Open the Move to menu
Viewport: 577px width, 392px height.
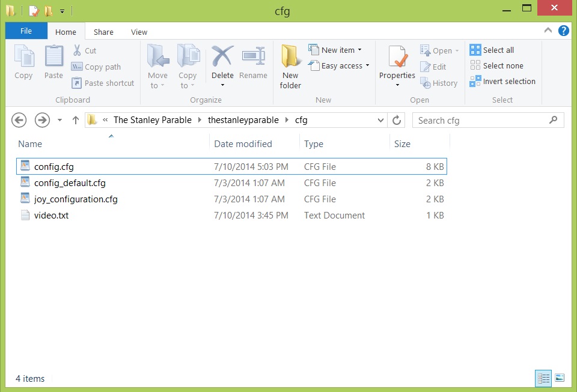coord(157,67)
